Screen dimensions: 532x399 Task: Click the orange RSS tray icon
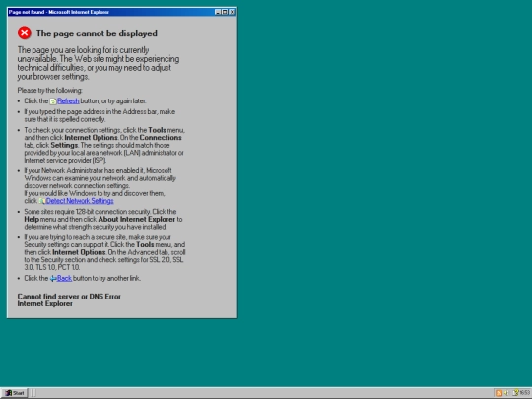(x=499, y=393)
